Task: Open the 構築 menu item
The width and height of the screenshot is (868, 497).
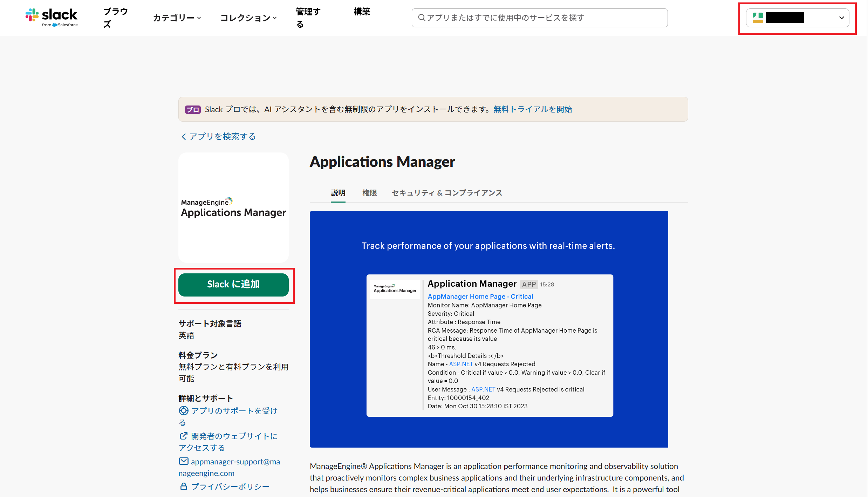Action: pyautogui.click(x=362, y=12)
